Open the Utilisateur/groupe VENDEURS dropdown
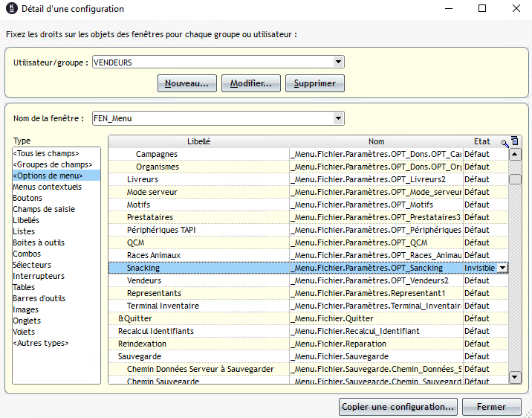532x418 pixels. (x=339, y=62)
